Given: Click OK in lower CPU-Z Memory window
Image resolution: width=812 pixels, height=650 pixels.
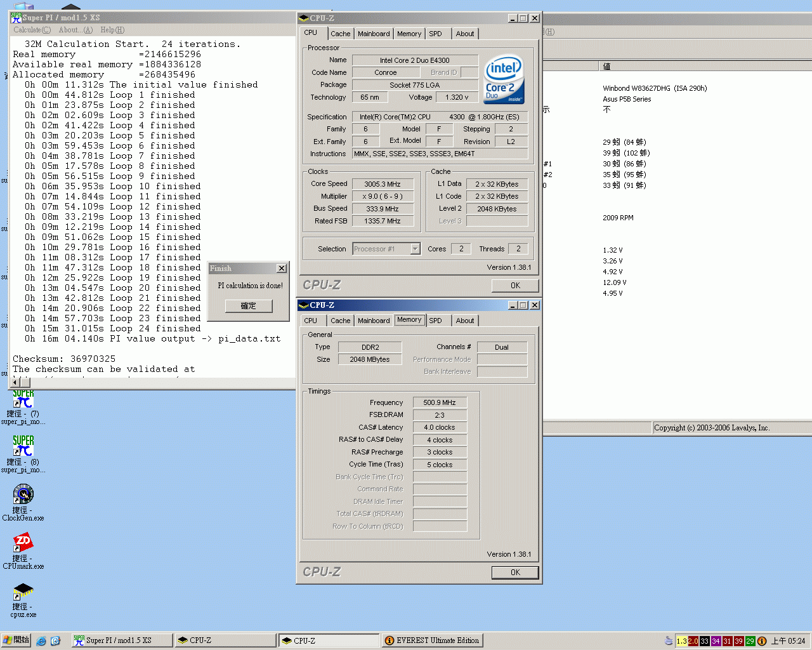Looking at the screenshot, I should click(515, 573).
